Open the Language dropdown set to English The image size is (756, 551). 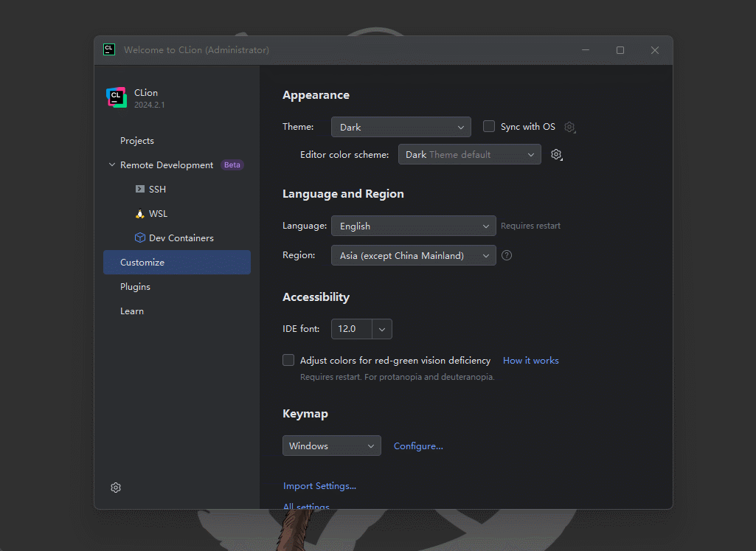pos(413,226)
